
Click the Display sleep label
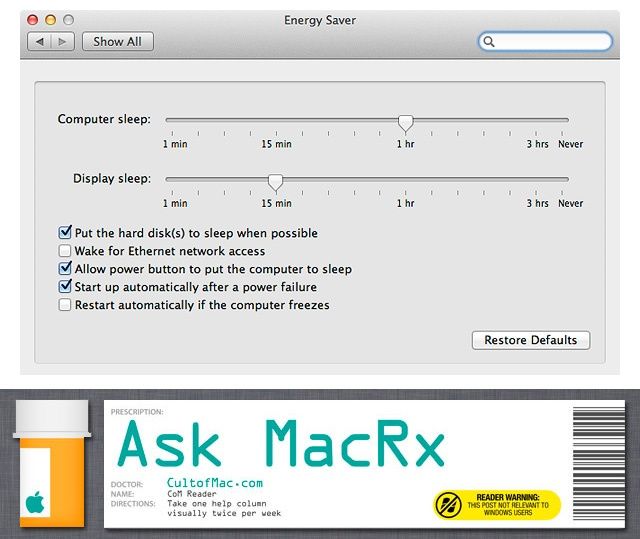[112, 178]
